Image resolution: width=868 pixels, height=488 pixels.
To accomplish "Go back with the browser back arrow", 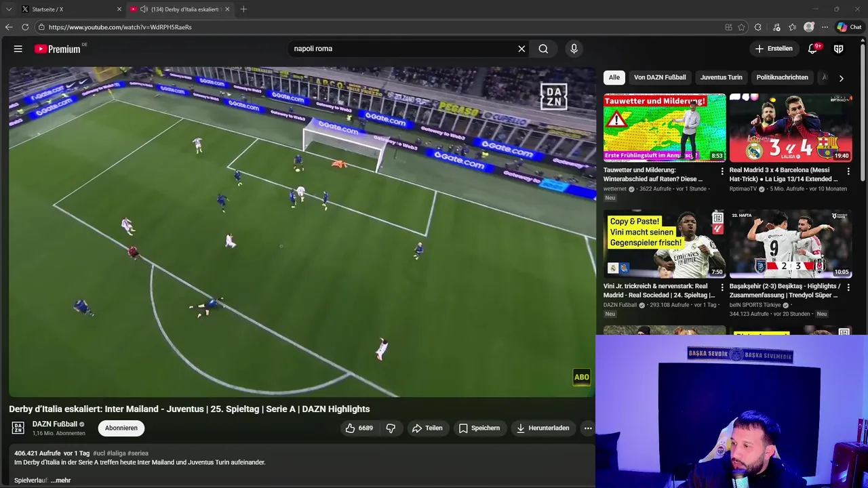I will (8, 27).
